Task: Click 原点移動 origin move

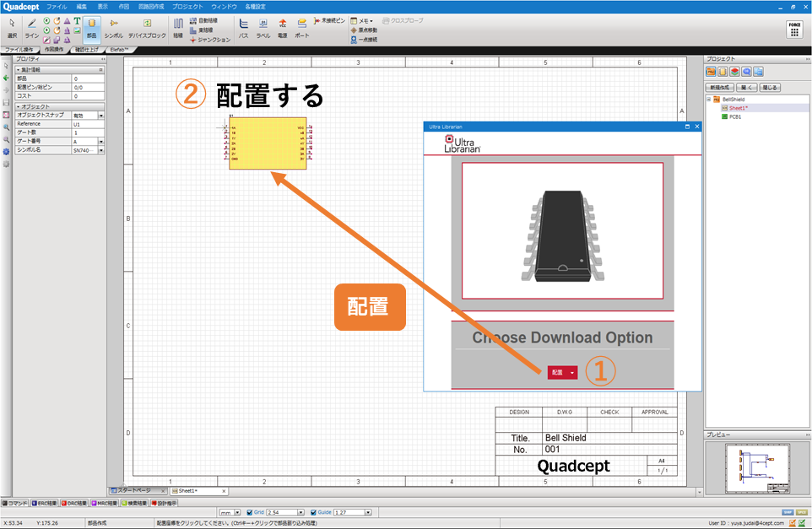Action: coord(364,30)
